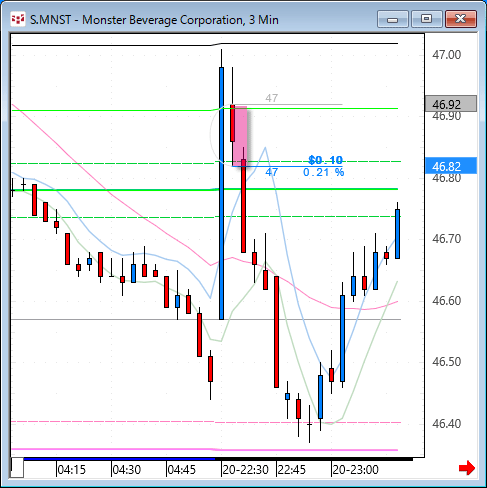Image resolution: width=487 pixels, height=488 pixels.
Task: Click the 47.00 price axis label
Action: (446, 55)
